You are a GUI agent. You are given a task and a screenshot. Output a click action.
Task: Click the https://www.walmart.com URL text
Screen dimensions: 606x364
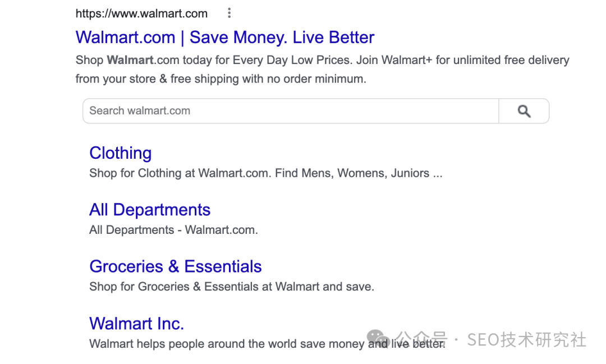(x=141, y=13)
